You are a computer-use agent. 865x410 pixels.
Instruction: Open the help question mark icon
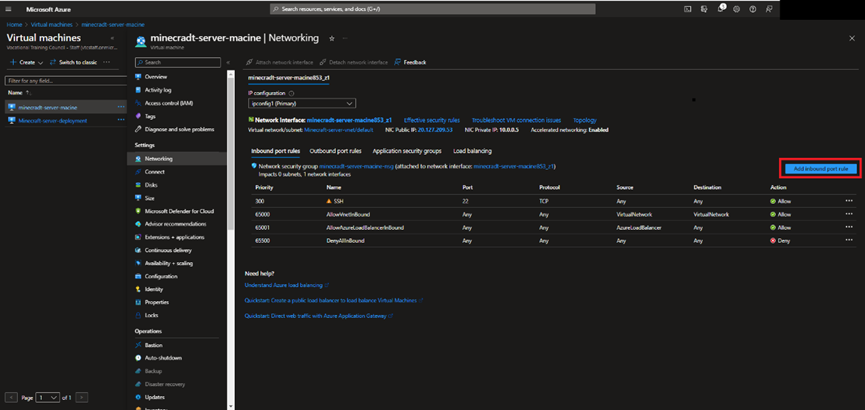point(752,9)
